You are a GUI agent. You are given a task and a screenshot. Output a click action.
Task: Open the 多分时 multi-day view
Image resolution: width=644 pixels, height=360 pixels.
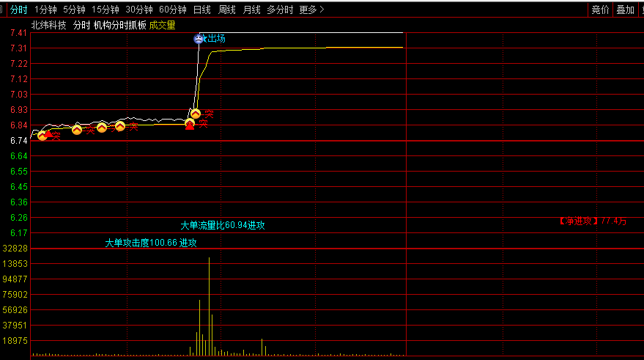[x=280, y=10]
